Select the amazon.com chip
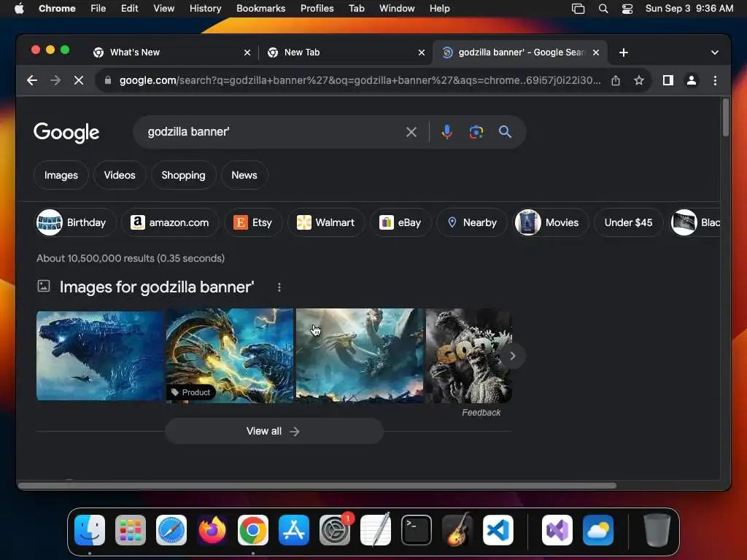 [x=170, y=222]
